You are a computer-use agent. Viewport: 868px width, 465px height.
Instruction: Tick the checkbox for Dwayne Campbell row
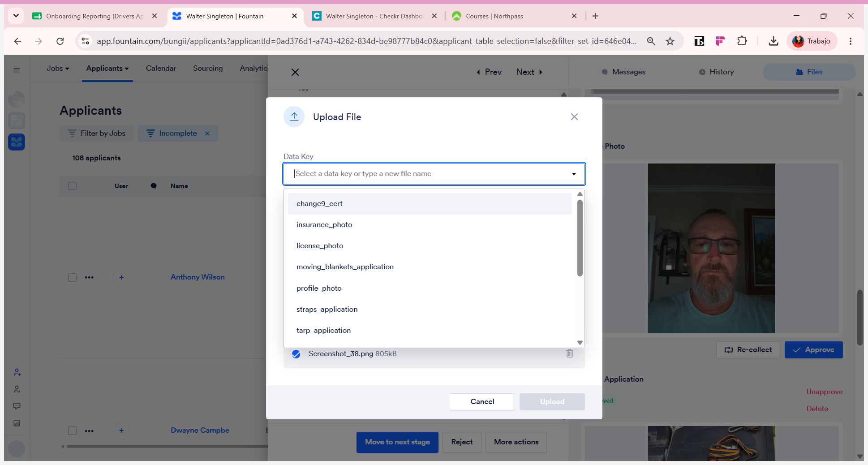72,431
